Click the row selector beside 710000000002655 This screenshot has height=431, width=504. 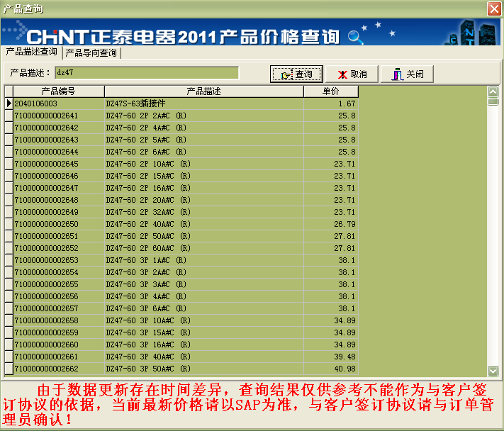point(9,284)
